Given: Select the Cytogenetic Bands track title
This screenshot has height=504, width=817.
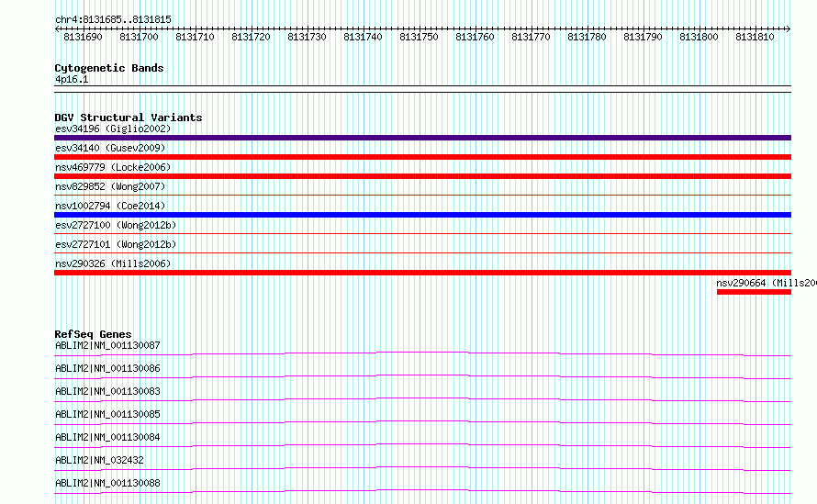Looking at the screenshot, I should click(x=109, y=68).
